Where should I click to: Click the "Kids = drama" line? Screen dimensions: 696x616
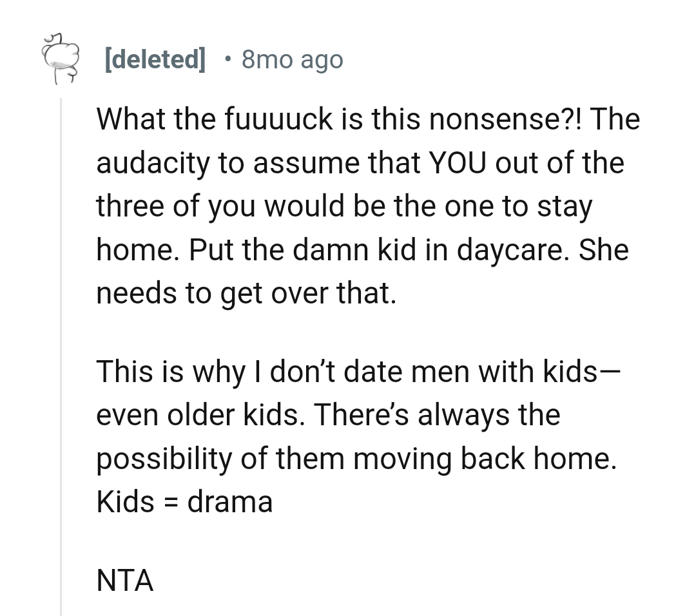[184, 503]
